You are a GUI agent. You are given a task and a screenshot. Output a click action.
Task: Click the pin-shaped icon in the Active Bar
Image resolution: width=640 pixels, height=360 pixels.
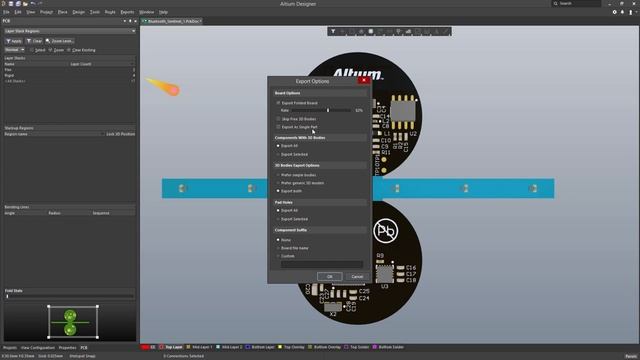click(x=399, y=31)
